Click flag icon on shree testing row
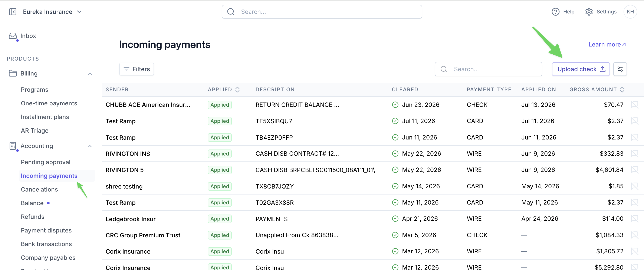This screenshot has height=270, width=644. point(634,186)
